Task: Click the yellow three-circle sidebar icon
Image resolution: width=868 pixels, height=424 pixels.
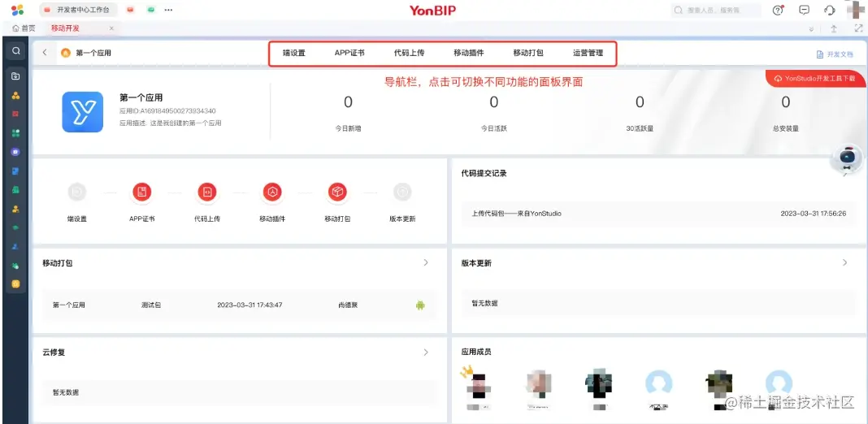Action: pos(16,95)
